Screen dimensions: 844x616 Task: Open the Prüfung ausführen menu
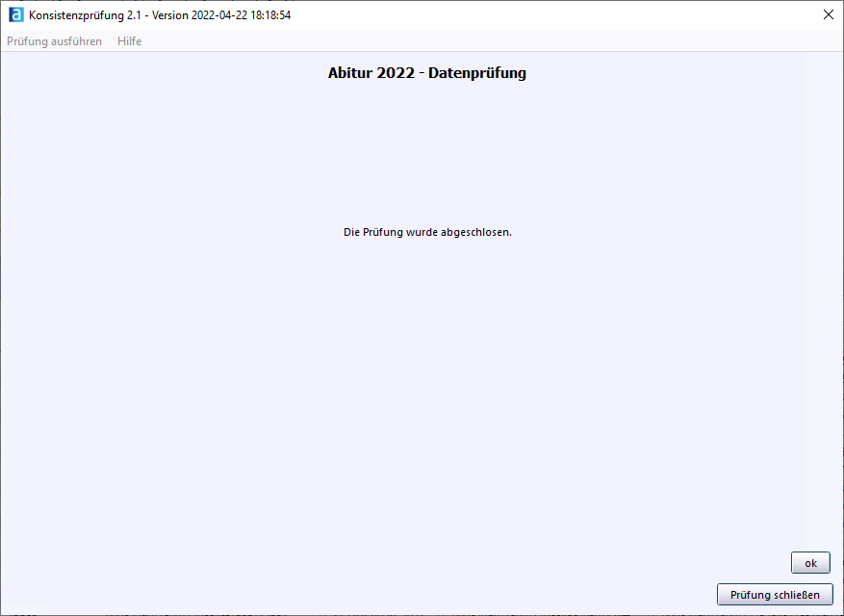(x=54, y=41)
